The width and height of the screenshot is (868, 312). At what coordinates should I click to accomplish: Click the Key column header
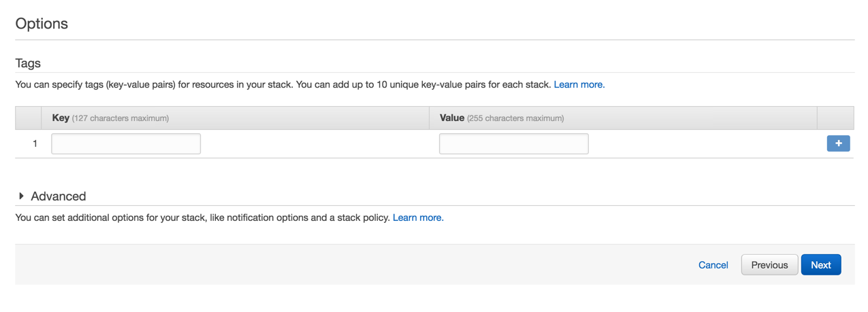tap(61, 118)
